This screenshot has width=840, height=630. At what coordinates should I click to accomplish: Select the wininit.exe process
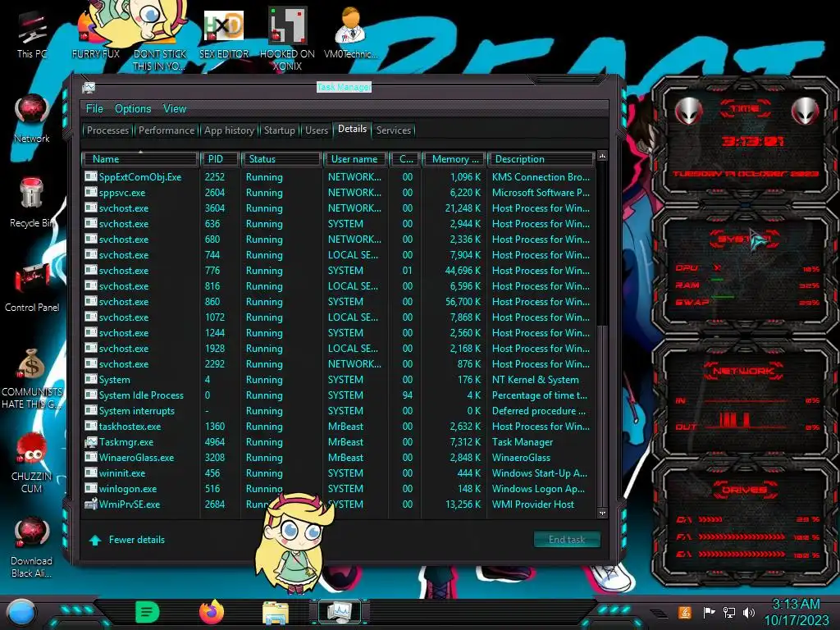point(339,473)
